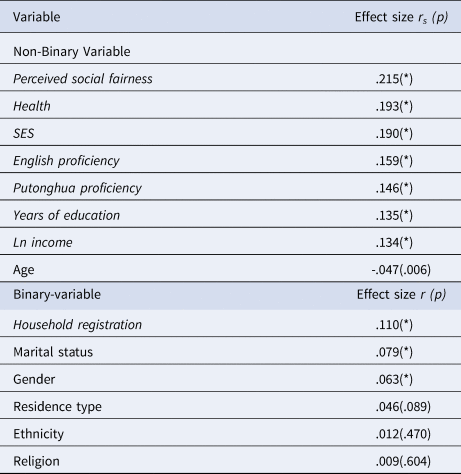This screenshot has height=474, width=461.
Task: Select the Age value -.047(.006)
Action: 401,270
